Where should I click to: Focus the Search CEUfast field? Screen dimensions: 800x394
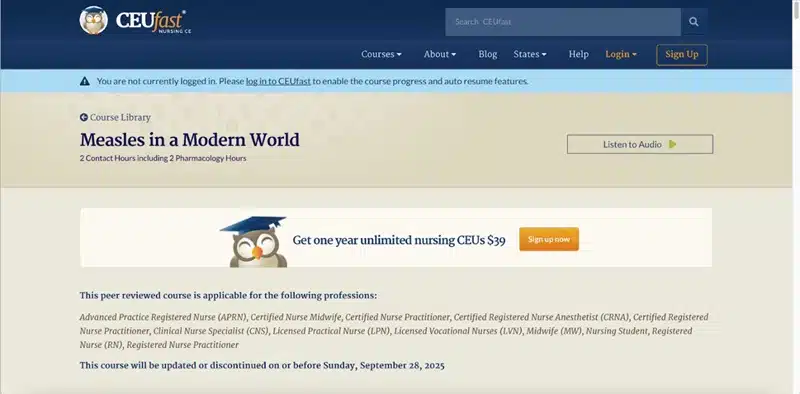click(563, 22)
